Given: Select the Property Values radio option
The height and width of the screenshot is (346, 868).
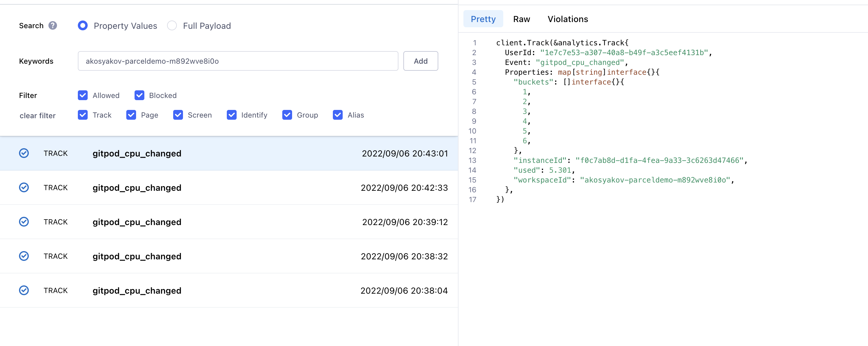Looking at the screenshot, I should point(83,26).
